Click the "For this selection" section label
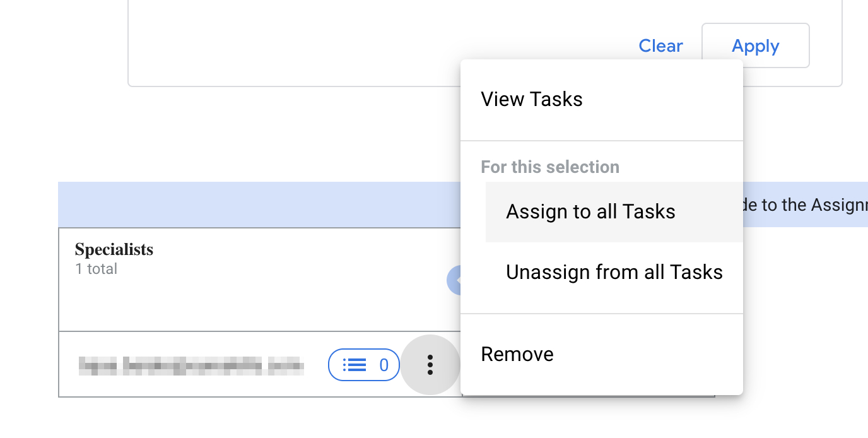The image size is (868, 438). coord(550,167)
